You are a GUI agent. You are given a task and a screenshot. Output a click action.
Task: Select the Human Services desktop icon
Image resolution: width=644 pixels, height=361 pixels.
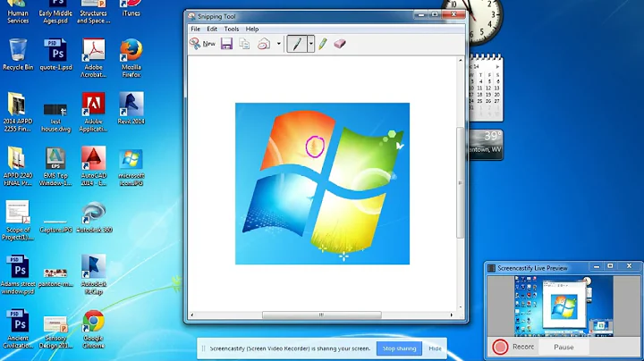(x=18, y=13)
